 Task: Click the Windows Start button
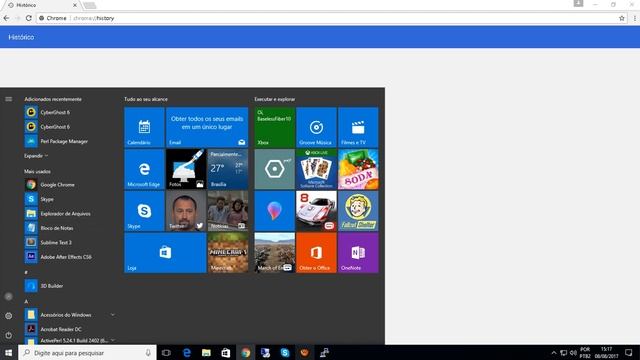click(x=9, y=353)
